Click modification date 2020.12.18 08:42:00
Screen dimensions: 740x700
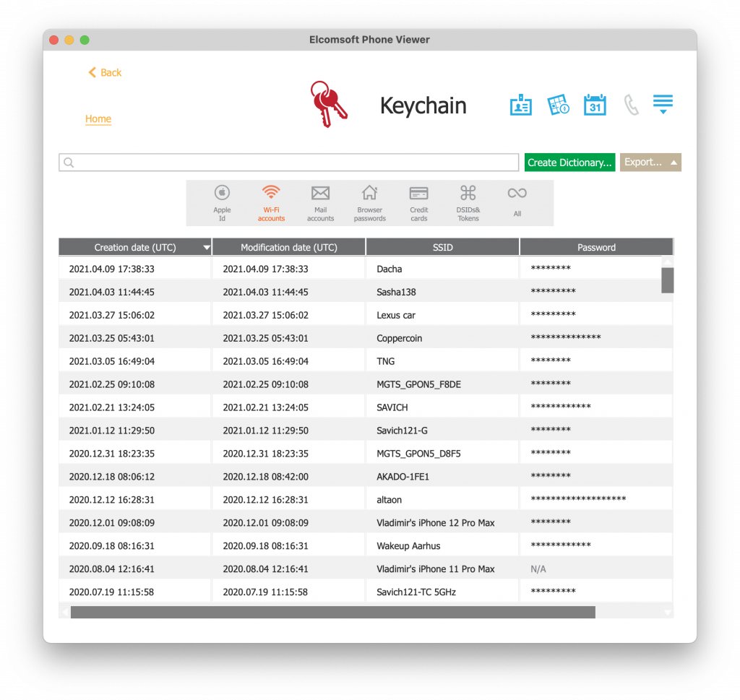[265, 477]
